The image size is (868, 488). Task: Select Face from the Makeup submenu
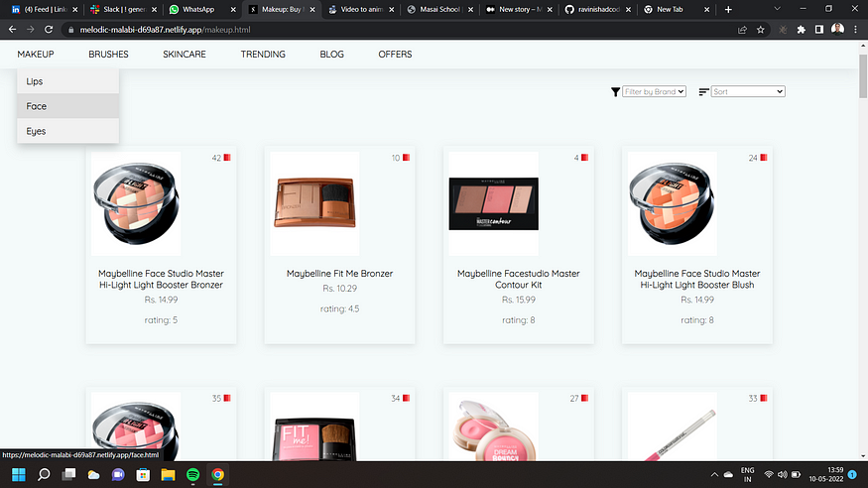pos(68,106)
